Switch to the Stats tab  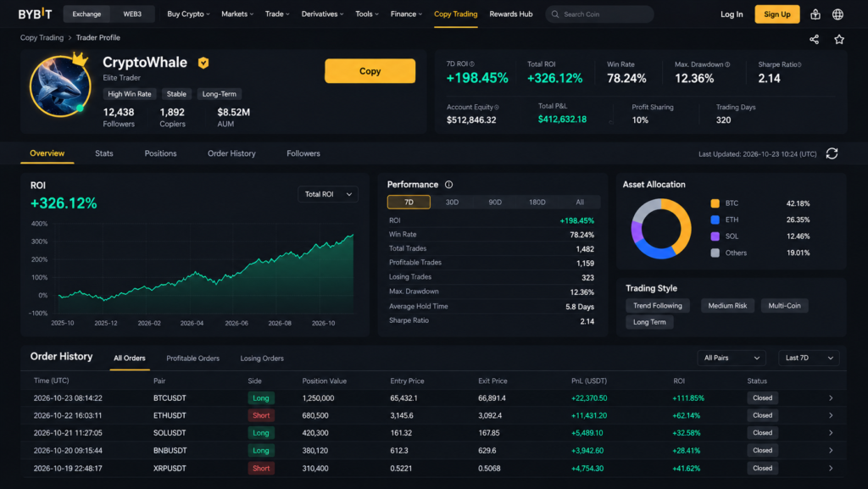pyautogui.click(x=104, y=153)
